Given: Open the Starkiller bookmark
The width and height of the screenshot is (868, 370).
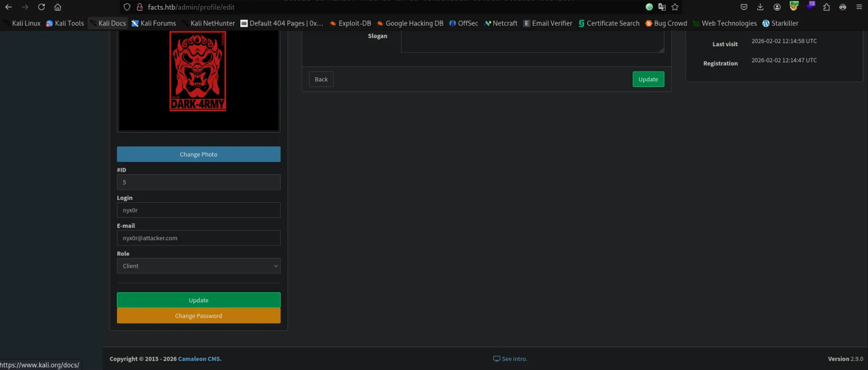Looking at the screenshot, I should coord(781,23).
